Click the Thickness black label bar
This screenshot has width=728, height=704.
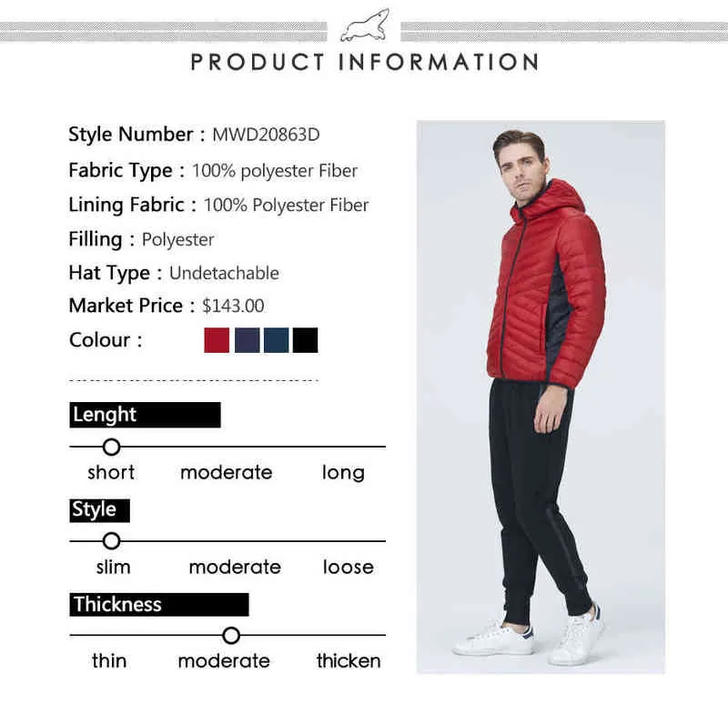[x=159, y=605]
